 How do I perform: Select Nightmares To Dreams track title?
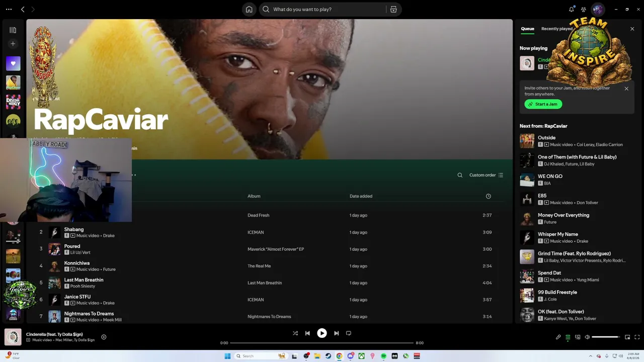coord(89,314)
